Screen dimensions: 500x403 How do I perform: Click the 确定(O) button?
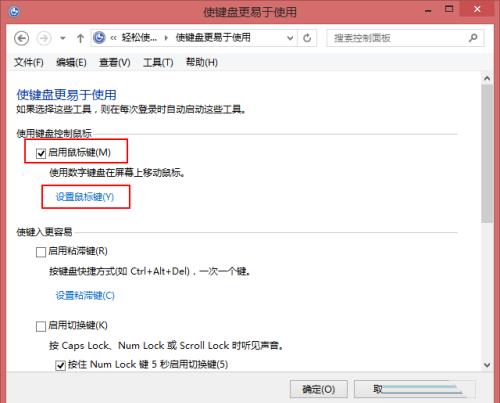(319, 389)
